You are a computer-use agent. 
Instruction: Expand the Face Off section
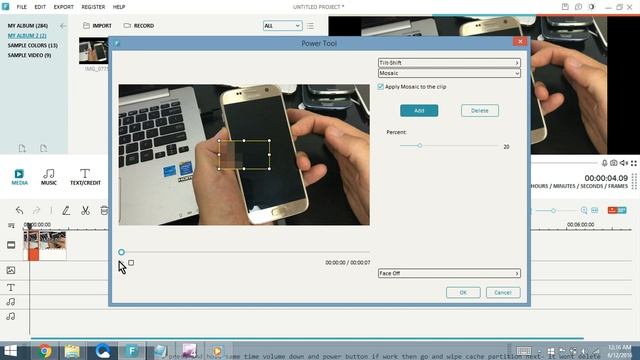tap(449, 273)
